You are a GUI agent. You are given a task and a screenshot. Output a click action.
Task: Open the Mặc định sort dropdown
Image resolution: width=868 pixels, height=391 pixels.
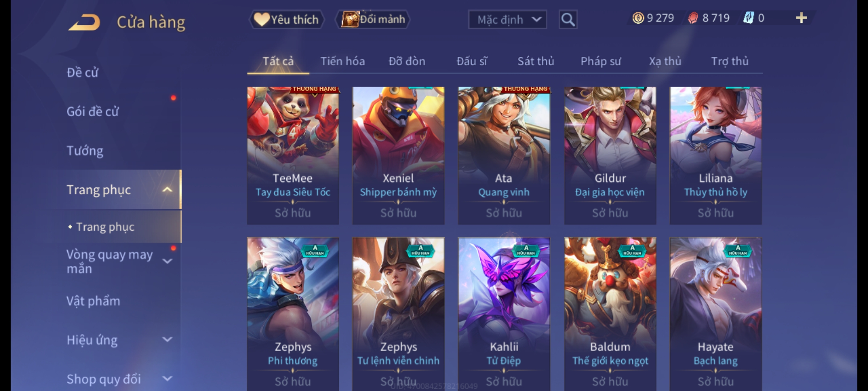(x=507, y=20)
